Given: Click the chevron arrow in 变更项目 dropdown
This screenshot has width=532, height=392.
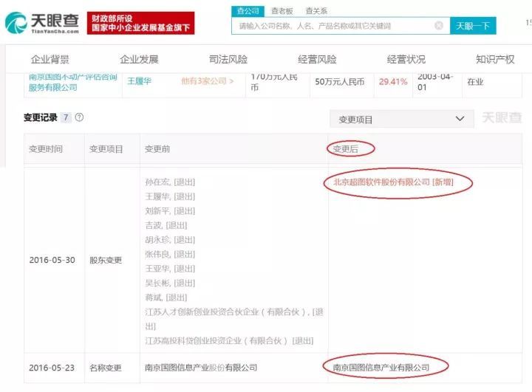Looking at the screenshot, I should tap(460, 119).
